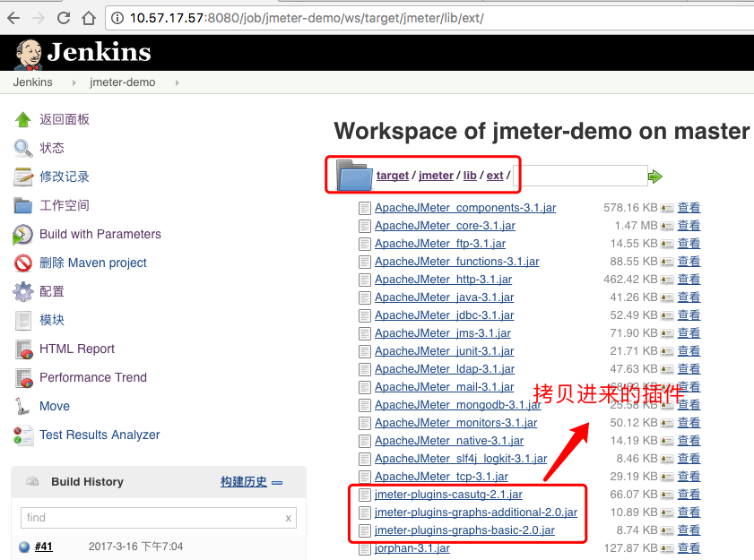
Task: Click file icon of ApacheJMeter_jms-3.1.jar
Action: [x=365, y=333]
